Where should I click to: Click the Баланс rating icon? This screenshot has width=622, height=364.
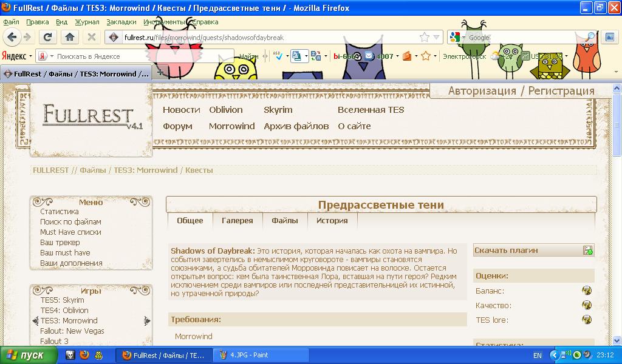coord(587,291)
